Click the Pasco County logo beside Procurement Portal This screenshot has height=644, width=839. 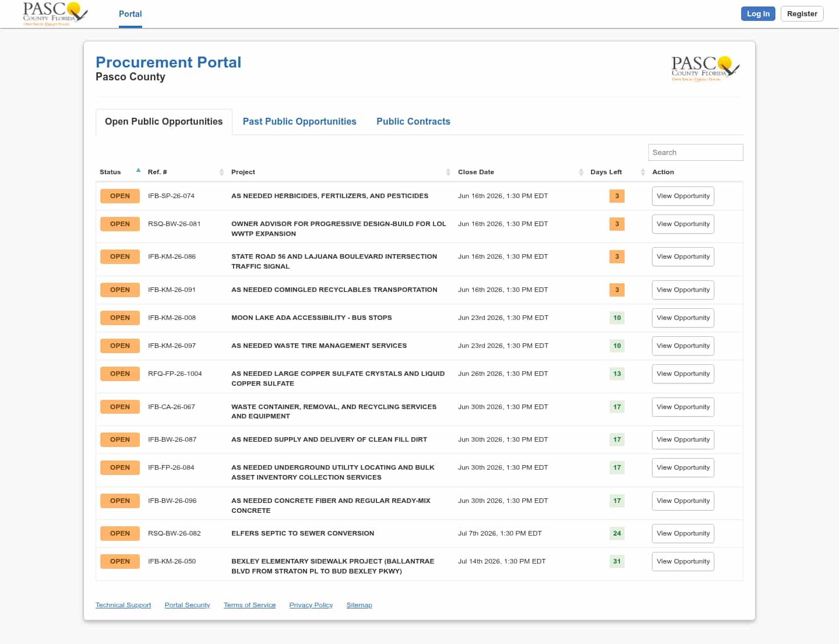click(706, 69)
